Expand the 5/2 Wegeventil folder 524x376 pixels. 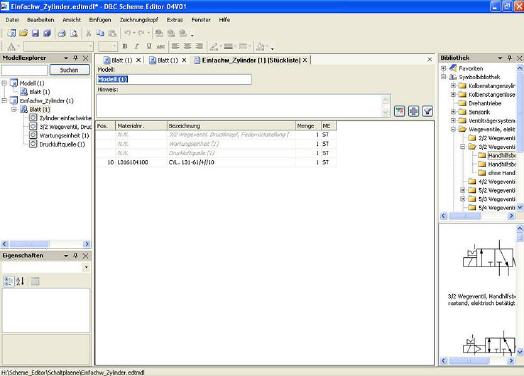pyautogui.click(x=463, y=190)
